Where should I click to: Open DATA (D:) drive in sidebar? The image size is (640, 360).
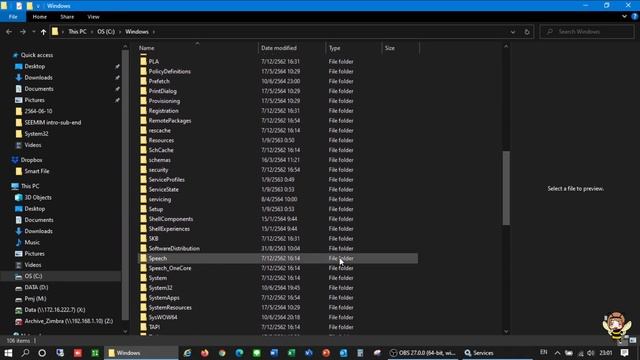point(36,287)
